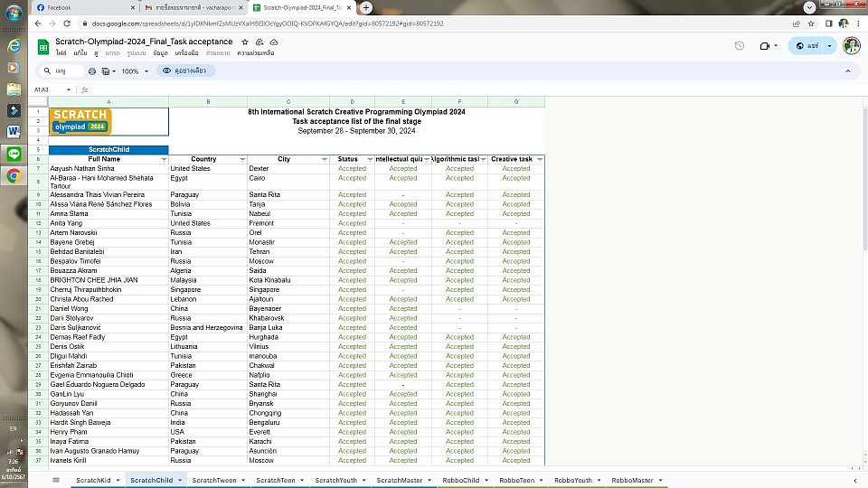Click the print icon in the toolbar

(x=92, y=70)
